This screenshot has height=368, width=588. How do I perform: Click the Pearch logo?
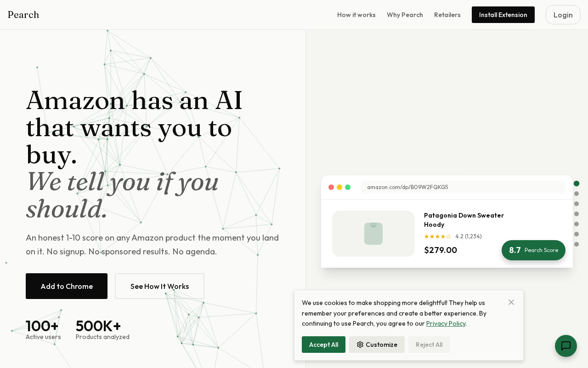pyautogui.click(x=23, y=15)
